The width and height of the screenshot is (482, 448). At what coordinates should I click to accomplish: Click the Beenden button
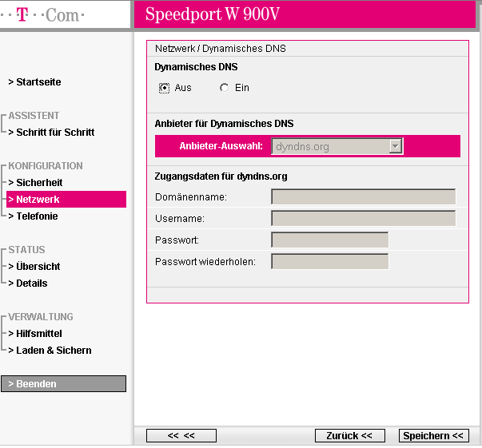tap(63, 384)
